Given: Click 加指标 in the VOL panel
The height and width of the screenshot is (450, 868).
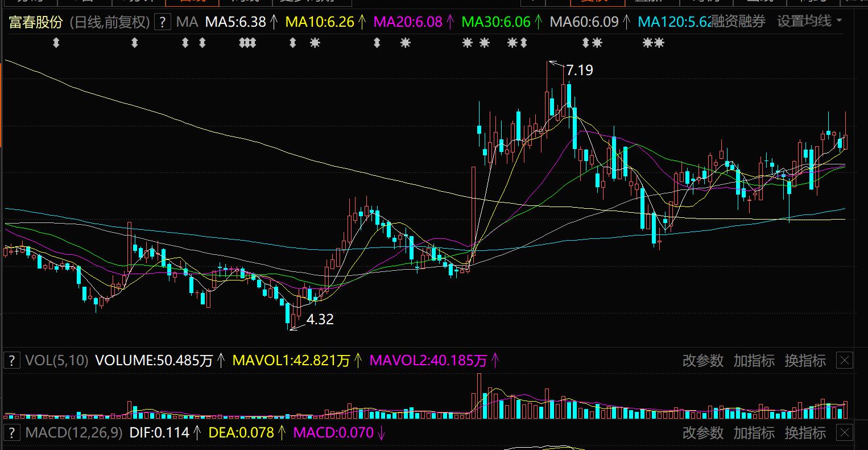Looking at the screenshot, I should [754, 360].
